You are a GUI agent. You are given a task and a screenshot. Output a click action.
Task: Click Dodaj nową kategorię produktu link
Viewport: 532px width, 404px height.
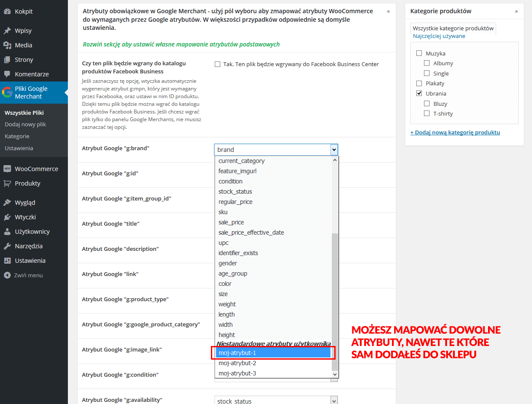click(455, 132)
